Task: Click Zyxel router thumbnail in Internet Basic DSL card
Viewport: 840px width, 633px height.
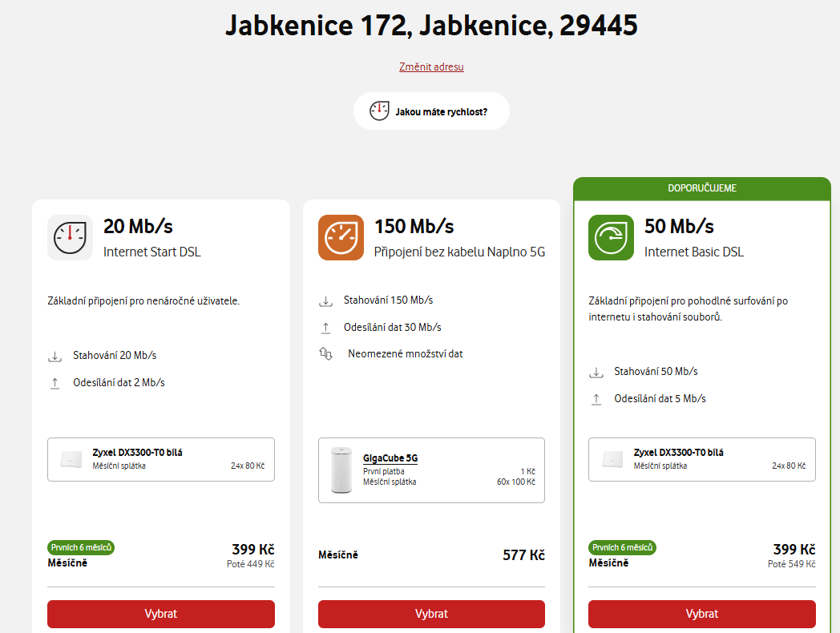Action: (x=612, y=459)
